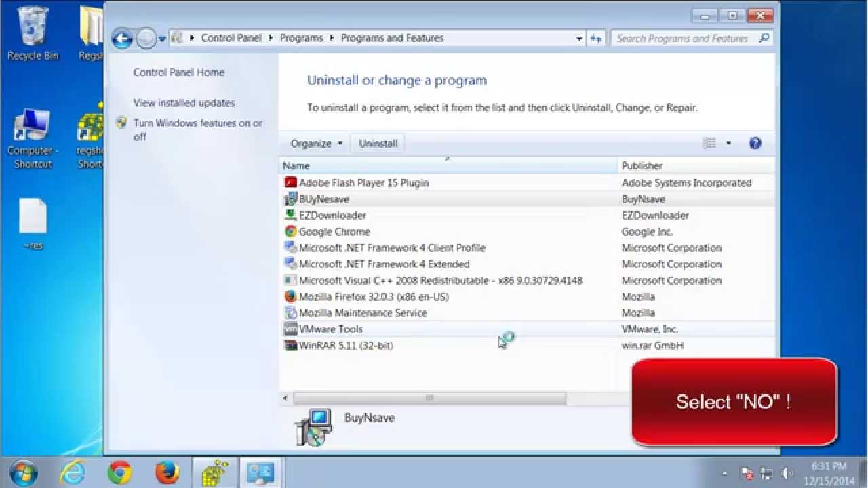Open the Regshot taskbar button

215,472
